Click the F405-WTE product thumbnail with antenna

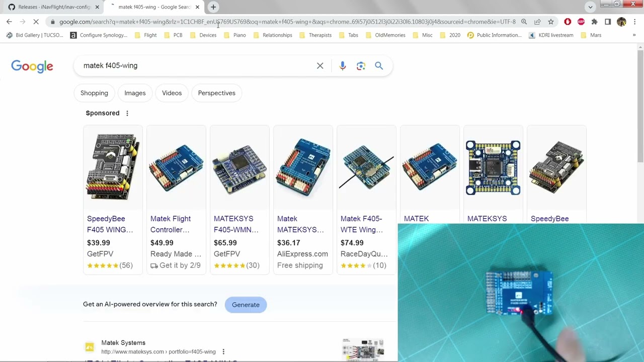366,167
